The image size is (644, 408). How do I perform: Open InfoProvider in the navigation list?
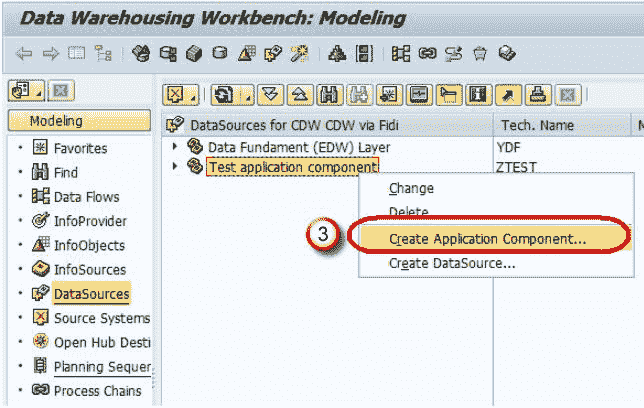[x=90, y=221]
